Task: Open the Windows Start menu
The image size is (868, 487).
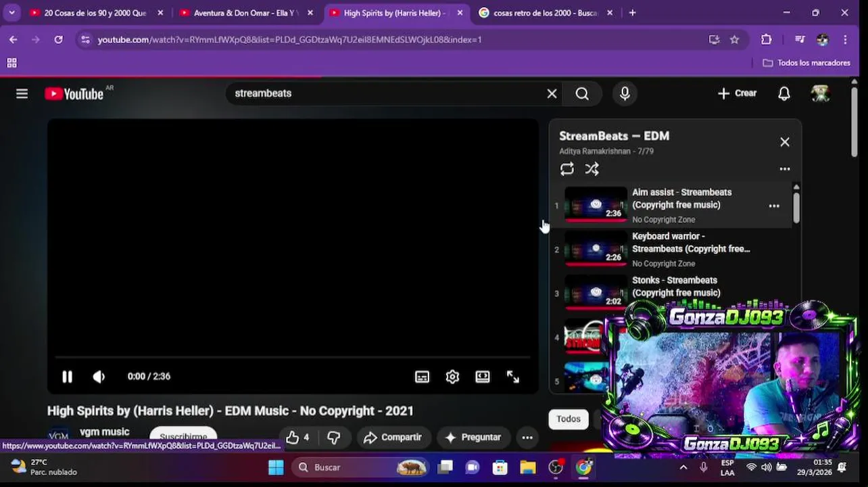Action: coord(276,467)
